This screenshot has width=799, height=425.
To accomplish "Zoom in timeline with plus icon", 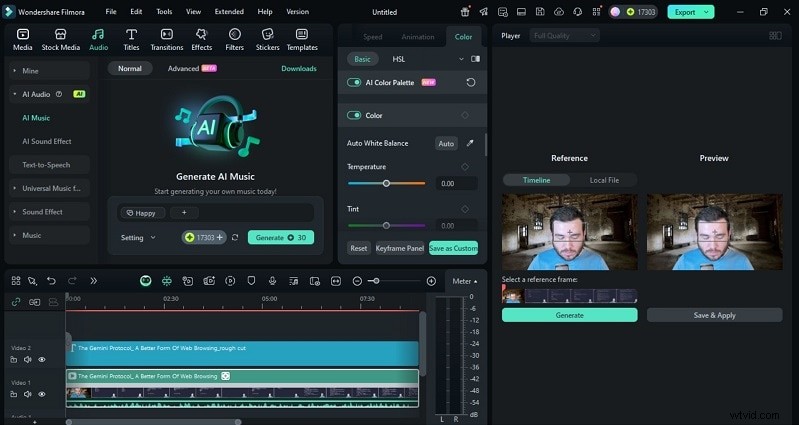I will point(431,281).
